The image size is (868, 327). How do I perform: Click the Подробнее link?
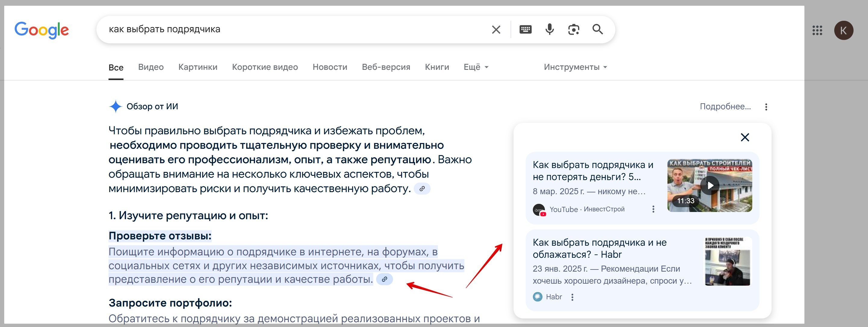725,107
